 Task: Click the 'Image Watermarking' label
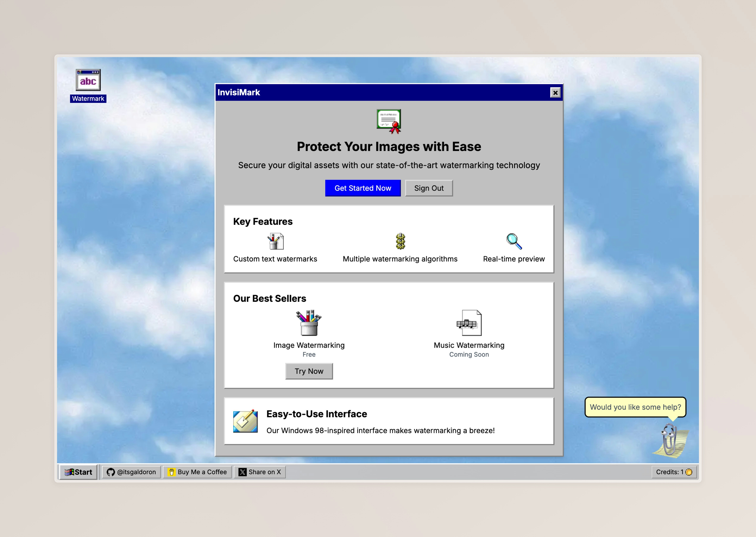point(309,345)
